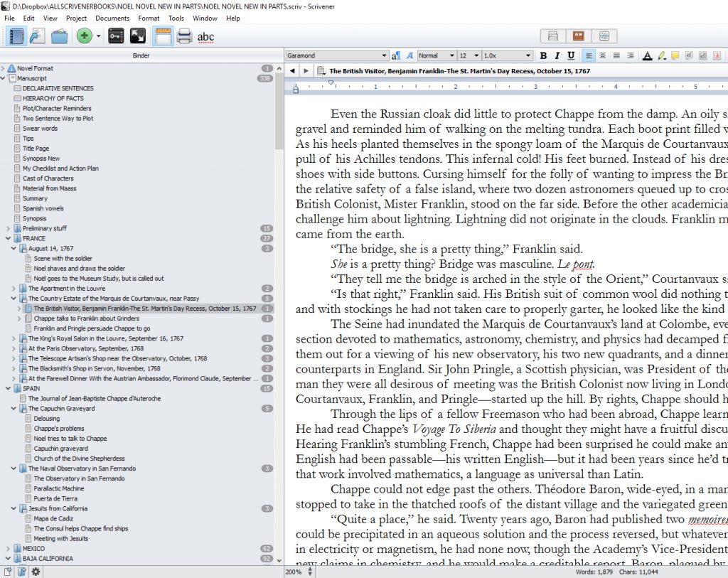Align text right

click(631, 55)
